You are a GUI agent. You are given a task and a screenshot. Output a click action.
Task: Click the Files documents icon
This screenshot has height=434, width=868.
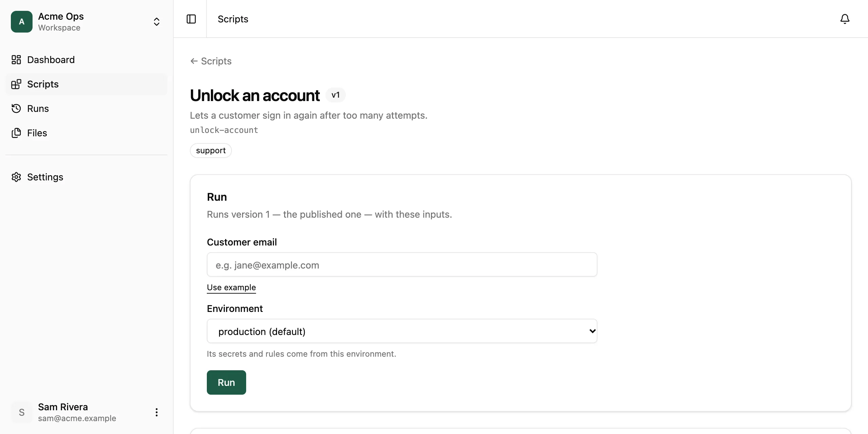point(16,133)
